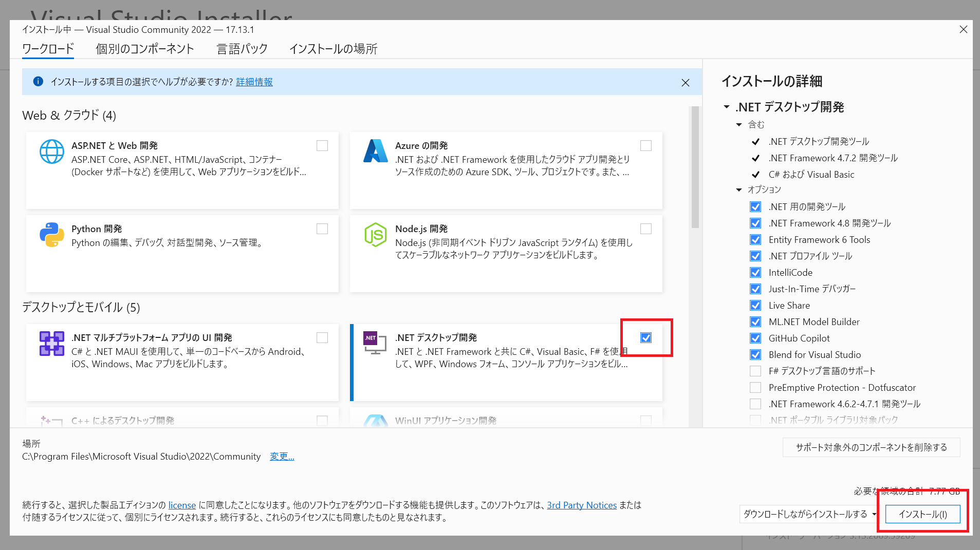Select the Python 開発 card title

point(97,229)
